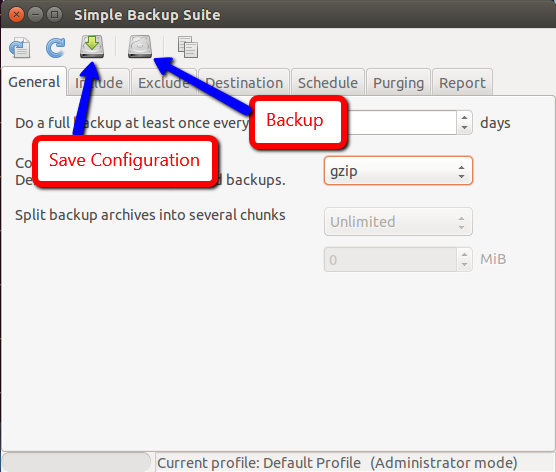Open the profiles documents icon

pos(188,47)
